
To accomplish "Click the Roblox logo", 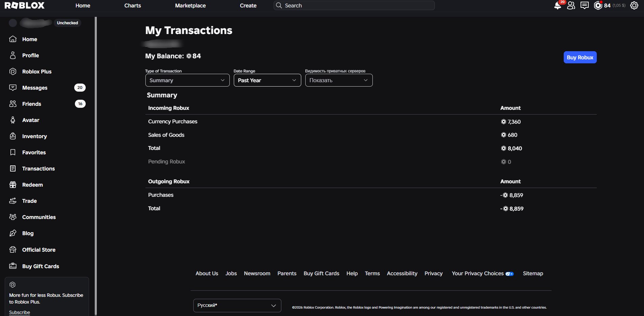I will (x=25, y=5).
